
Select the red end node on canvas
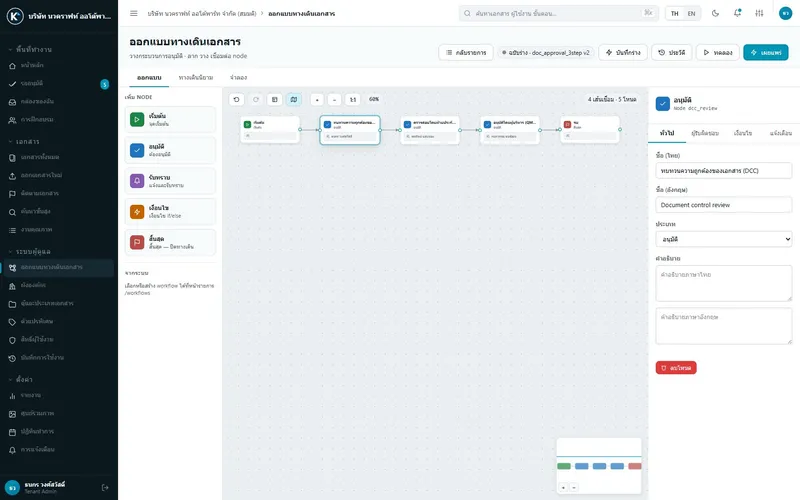click(590, 130)
